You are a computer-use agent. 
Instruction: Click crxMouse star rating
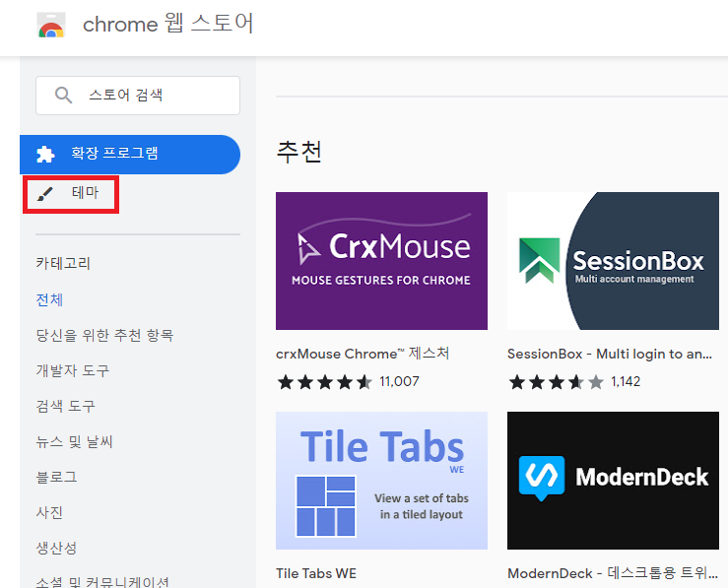(324, 382)
